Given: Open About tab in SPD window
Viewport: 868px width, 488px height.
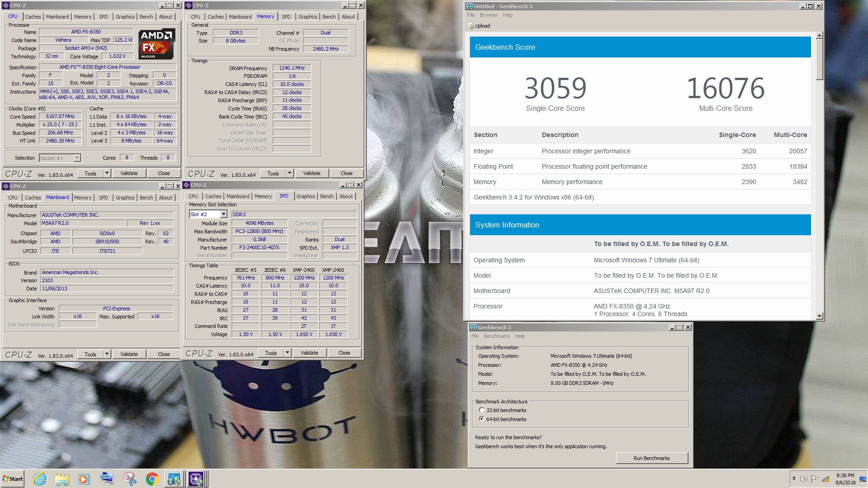Looking at the screenshot, I should (346, 196).
